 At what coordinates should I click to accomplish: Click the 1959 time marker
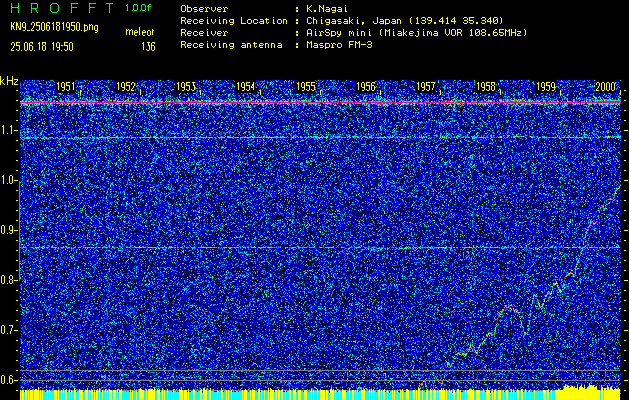click(x=546, y=87)
